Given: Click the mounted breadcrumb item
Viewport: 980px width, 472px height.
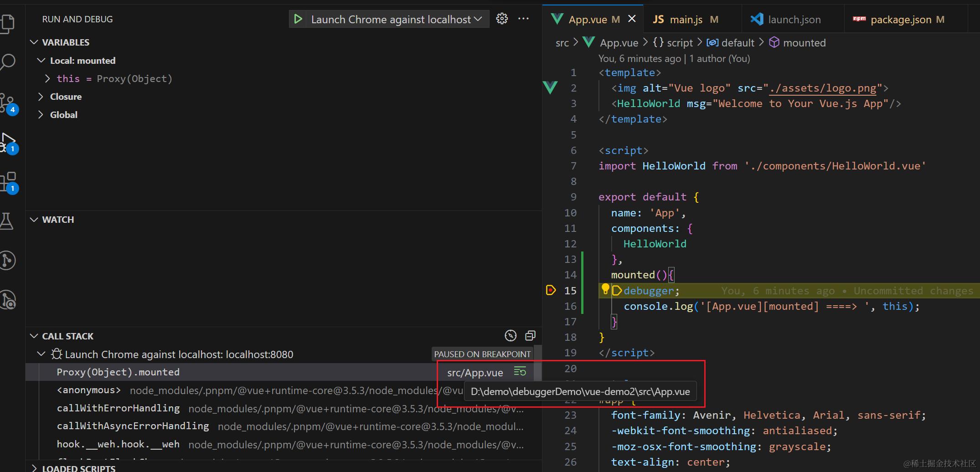Looking at the screenshot, I should pos(798,43).
